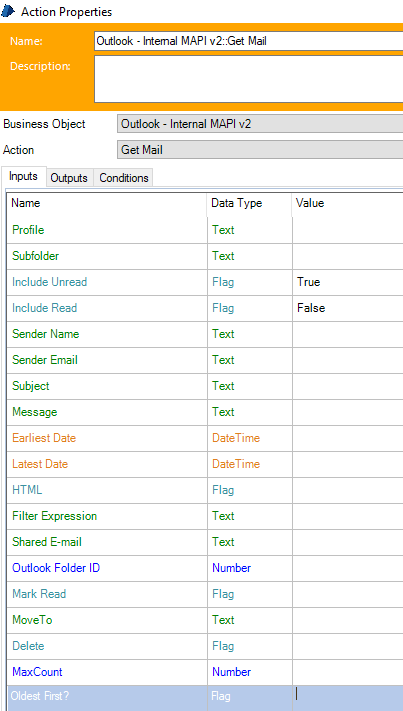Select the Inputs tab
This screenshot has width=403, height=711.
pos(23,176)
